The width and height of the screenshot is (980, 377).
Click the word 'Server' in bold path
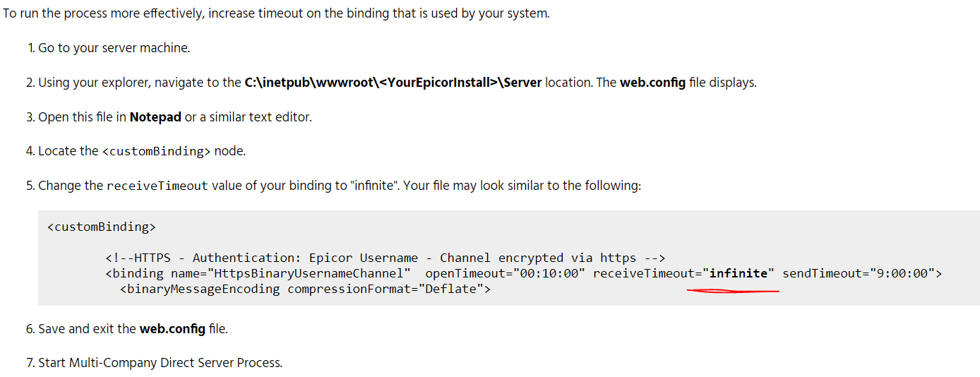[522, 83]
